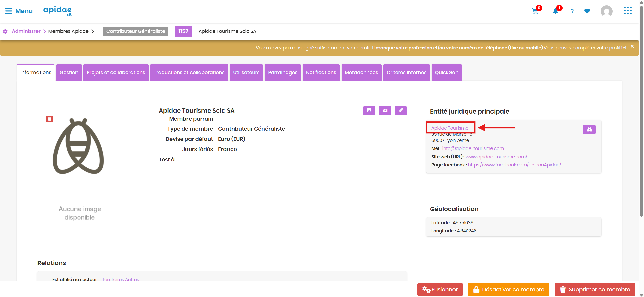Click the Contributeur Généraliste badge
This screenshot has height=297, width=644.
[136, 31]
